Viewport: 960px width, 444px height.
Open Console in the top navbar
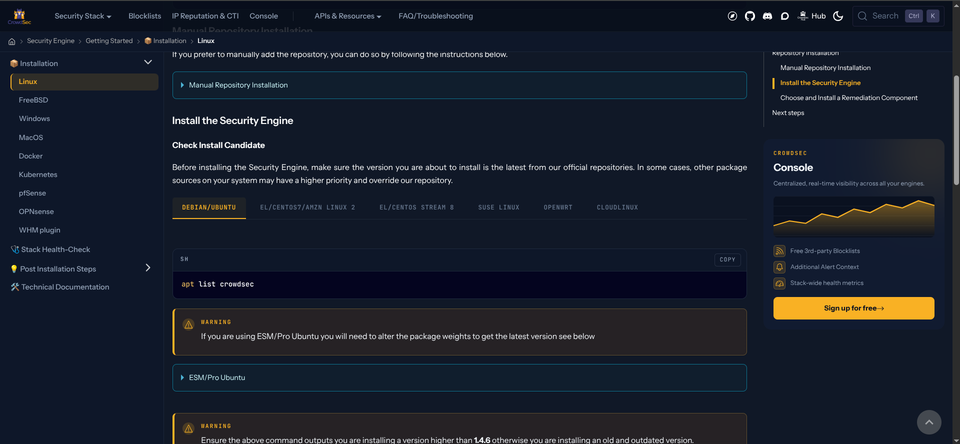click(x=263, y=16)
